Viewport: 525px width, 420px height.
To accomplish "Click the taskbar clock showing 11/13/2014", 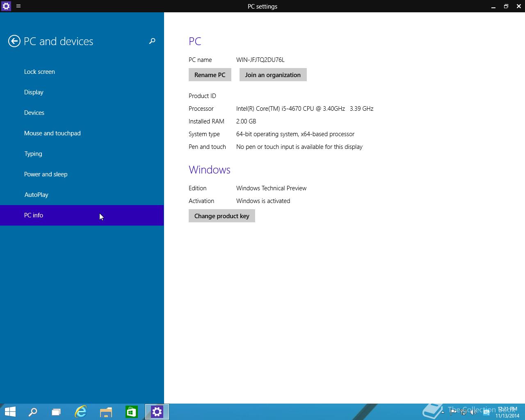I will pyautogui.click(x=507, y=412).
